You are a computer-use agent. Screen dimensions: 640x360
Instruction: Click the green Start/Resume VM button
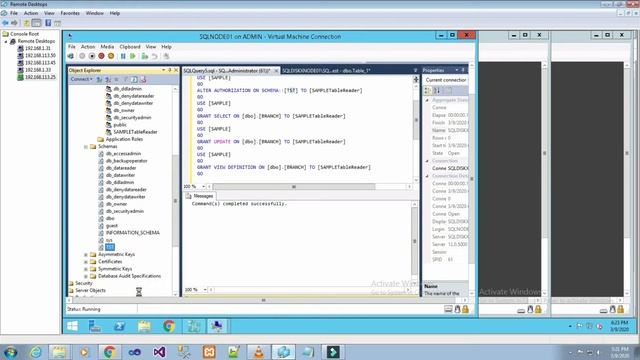133,56
